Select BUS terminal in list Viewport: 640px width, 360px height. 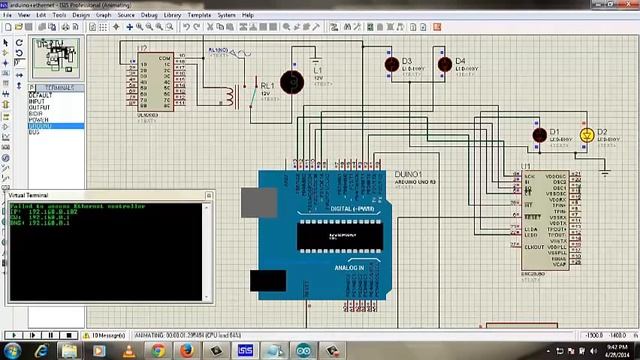56,132
